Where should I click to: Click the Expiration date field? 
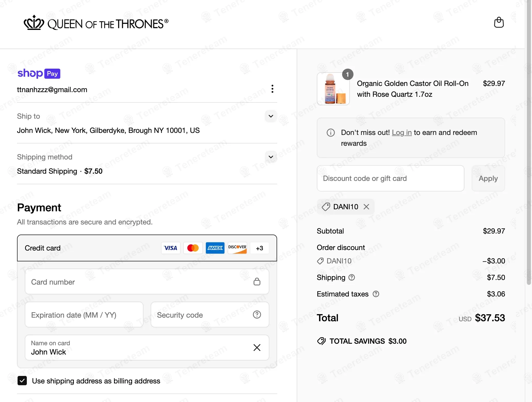84,315
